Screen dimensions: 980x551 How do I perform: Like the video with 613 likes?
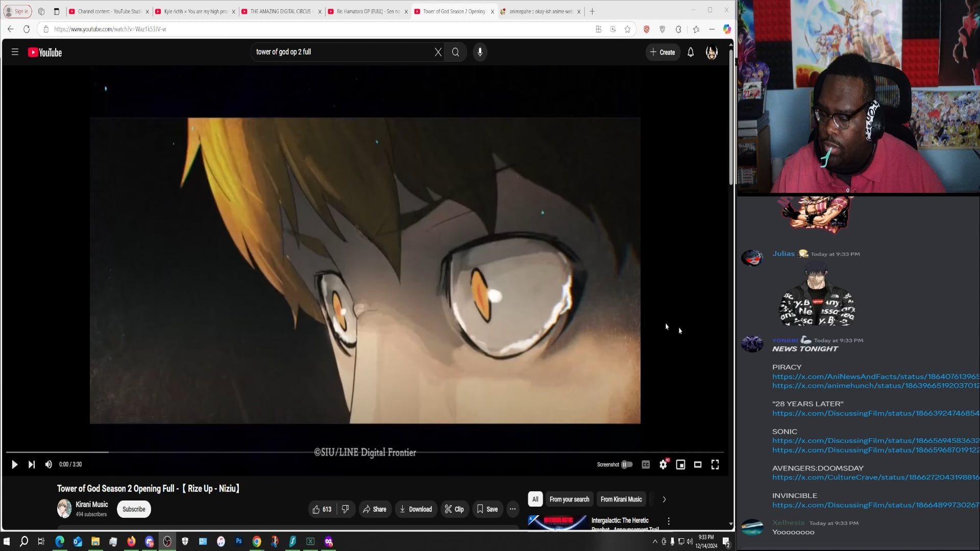coord(322,509)
